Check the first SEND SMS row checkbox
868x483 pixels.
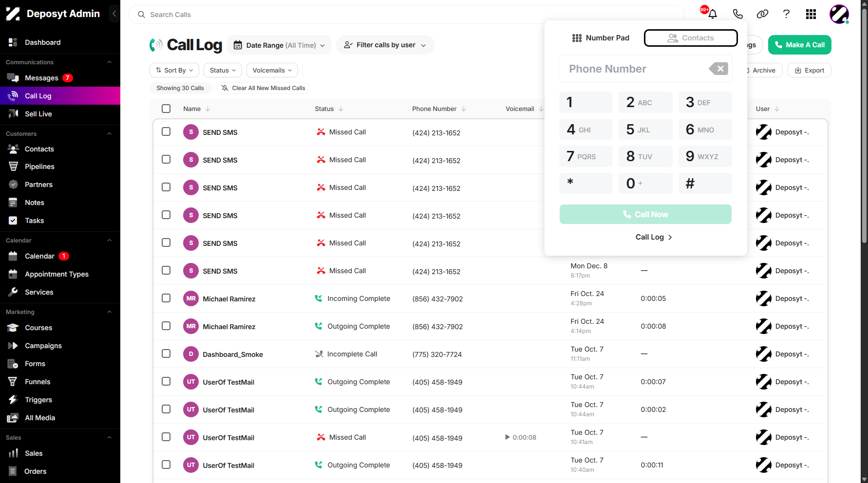click(166, 131)
